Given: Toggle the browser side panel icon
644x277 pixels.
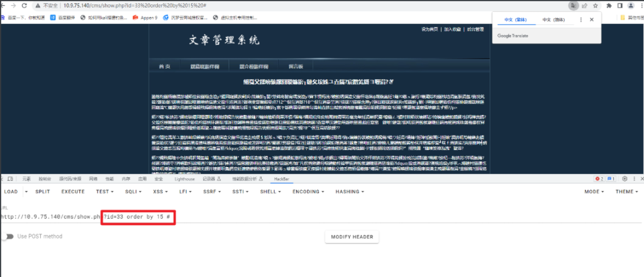Looking at the screenshot, I should click(619, 6).
